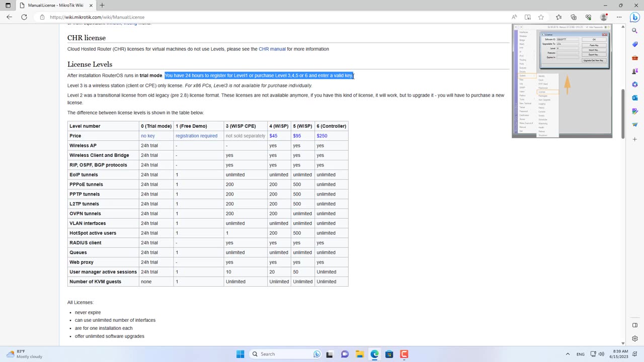Open the sidebar Search tool
Viewport: 644px width, 362px height.
pos(635,31)
